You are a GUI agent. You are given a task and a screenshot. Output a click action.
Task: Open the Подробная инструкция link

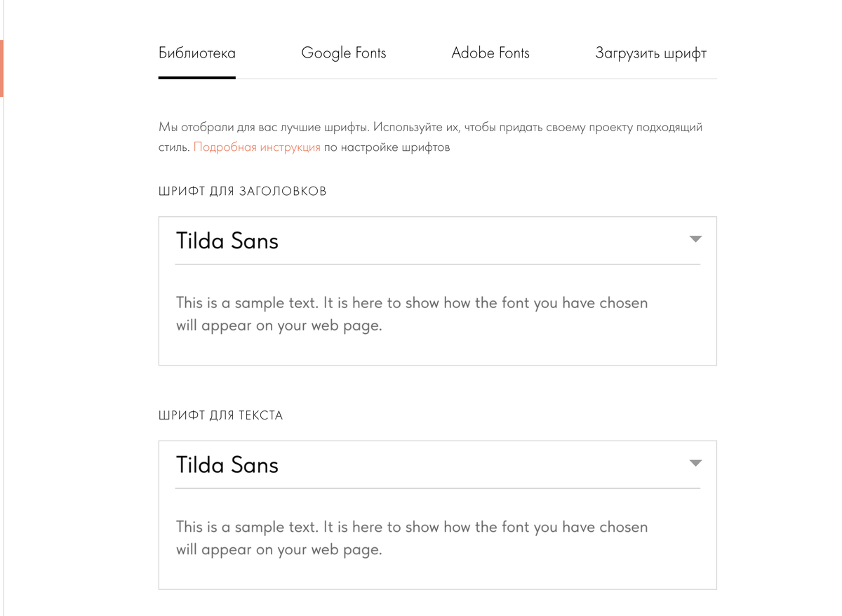[x=256, y=147]
